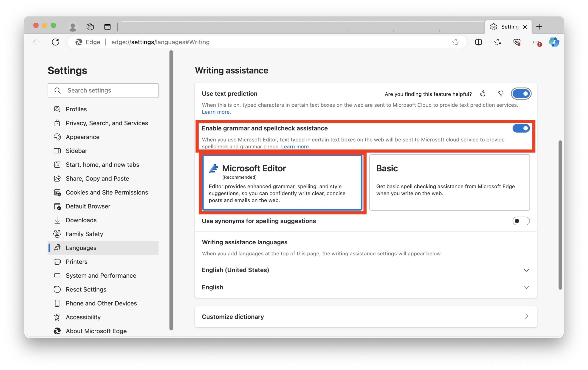
Task: Click the thumbs up feedback icon
Action: (x=483, y=93)
